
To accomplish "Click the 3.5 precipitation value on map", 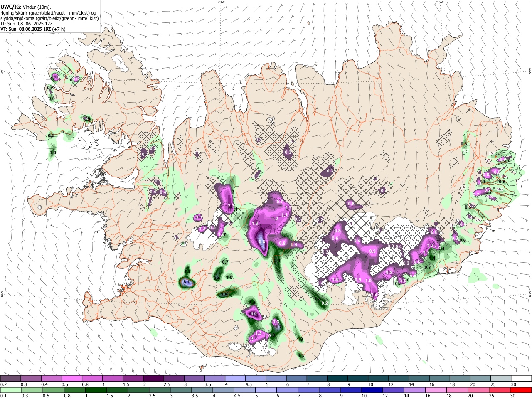I will click(x=224, y=295).
